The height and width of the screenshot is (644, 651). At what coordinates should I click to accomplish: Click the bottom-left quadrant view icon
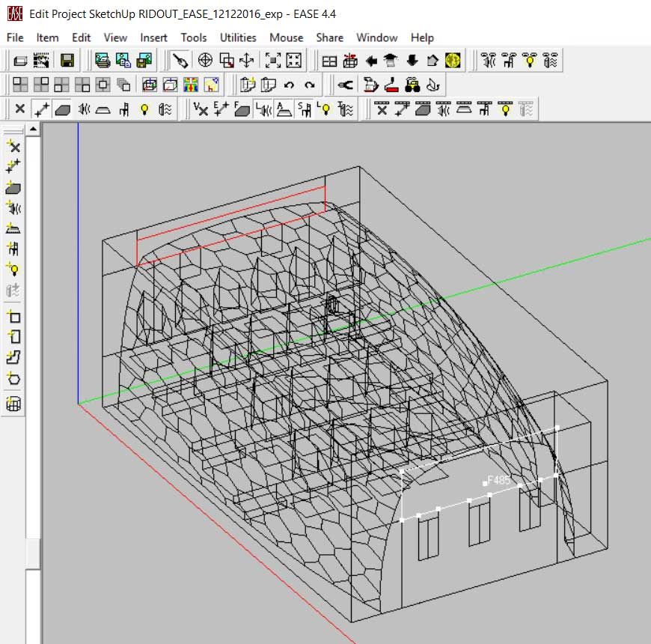pyautogui.click(x=61, y=85)
